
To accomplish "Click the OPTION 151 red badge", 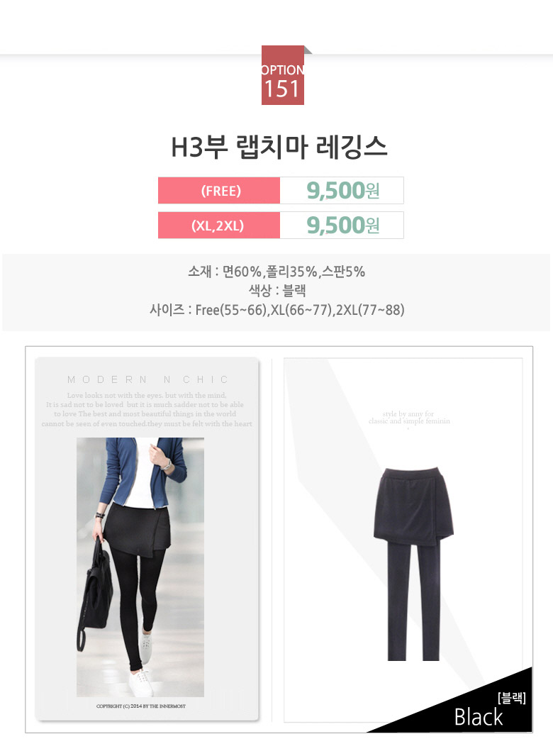I will click(283, 75).
